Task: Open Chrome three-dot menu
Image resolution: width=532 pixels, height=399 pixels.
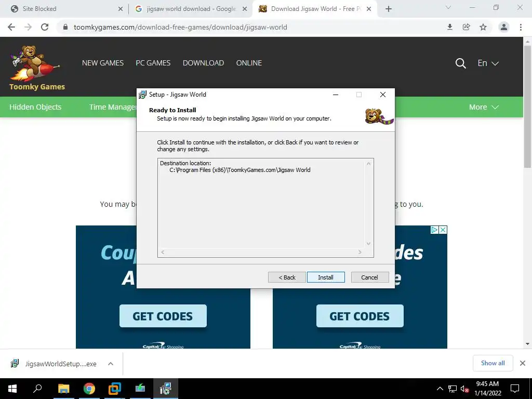Action: pyautogui.click(x=521, y=27)
